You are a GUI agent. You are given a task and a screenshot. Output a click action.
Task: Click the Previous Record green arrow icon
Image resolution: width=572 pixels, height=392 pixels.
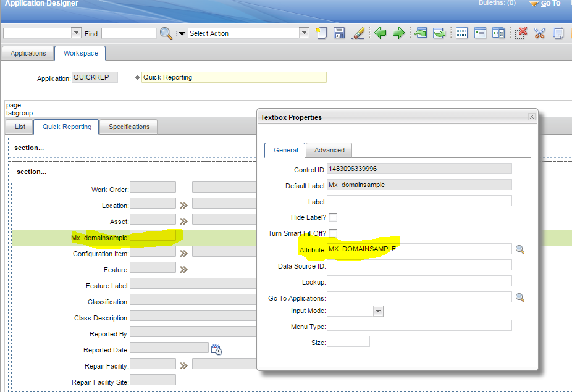(381, 33)
